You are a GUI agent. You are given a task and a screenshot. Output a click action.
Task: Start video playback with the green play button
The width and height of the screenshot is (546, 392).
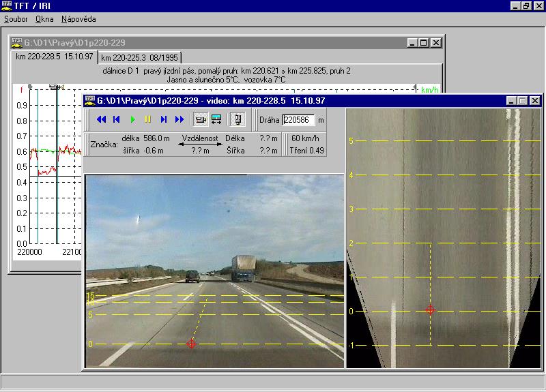pyautogui.click(x=132, y=120)
